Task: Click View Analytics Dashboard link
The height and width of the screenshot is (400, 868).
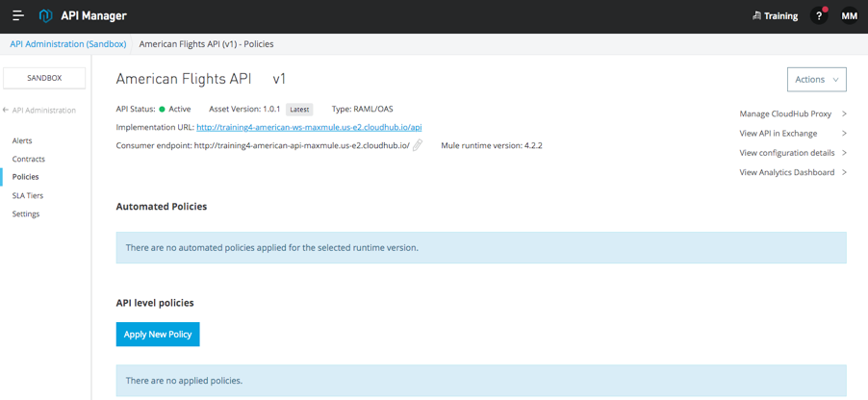Action: 787,172
